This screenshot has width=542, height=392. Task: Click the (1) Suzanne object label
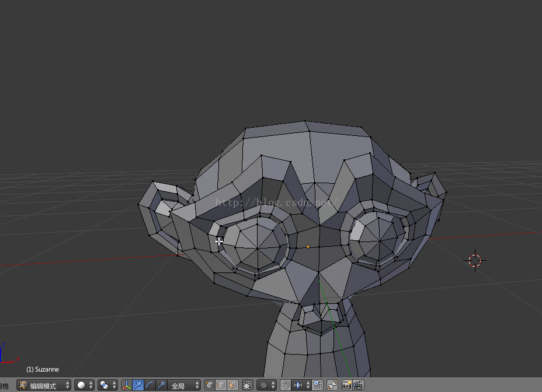[43, 369]
